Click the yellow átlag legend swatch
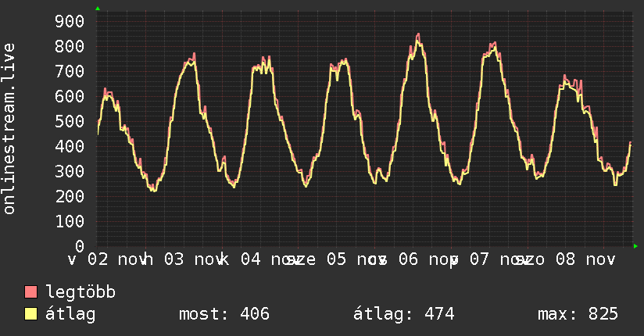644x336 pixels. pos(31,314)
